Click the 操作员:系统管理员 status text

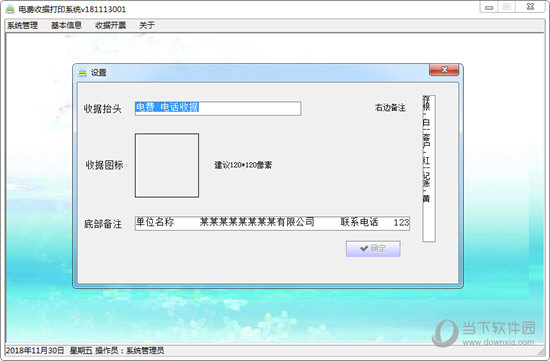coord(129,350)
